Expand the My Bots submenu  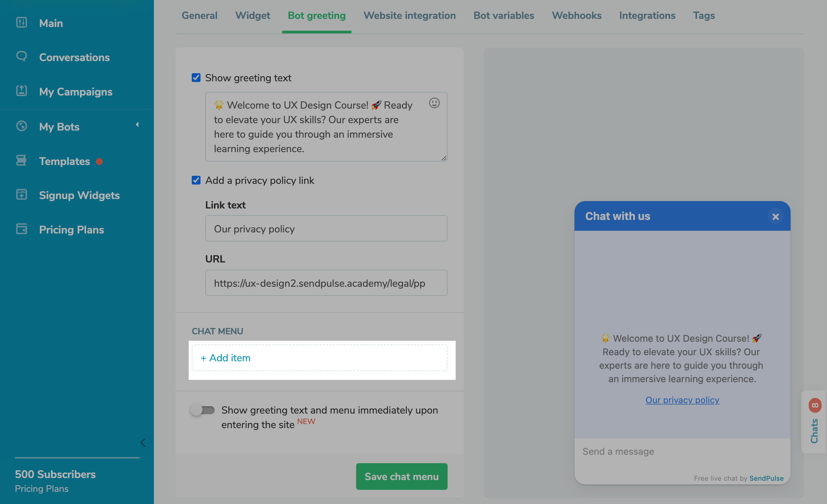[x=137, y=124]
